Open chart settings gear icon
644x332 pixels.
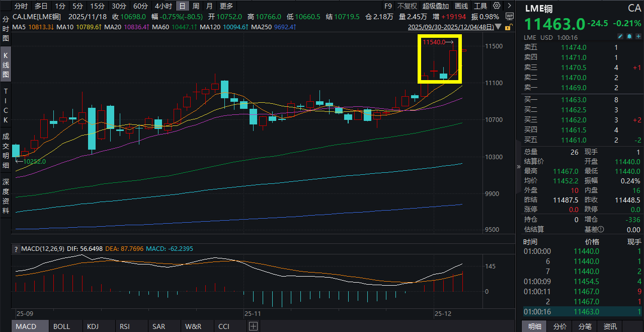[497, 6]
